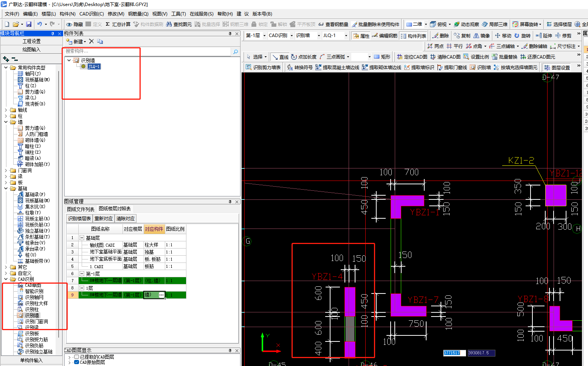Viewport: 588px width, 366px height.
Task: Select JLQ-1 in component tree
Action: [94, 66]
